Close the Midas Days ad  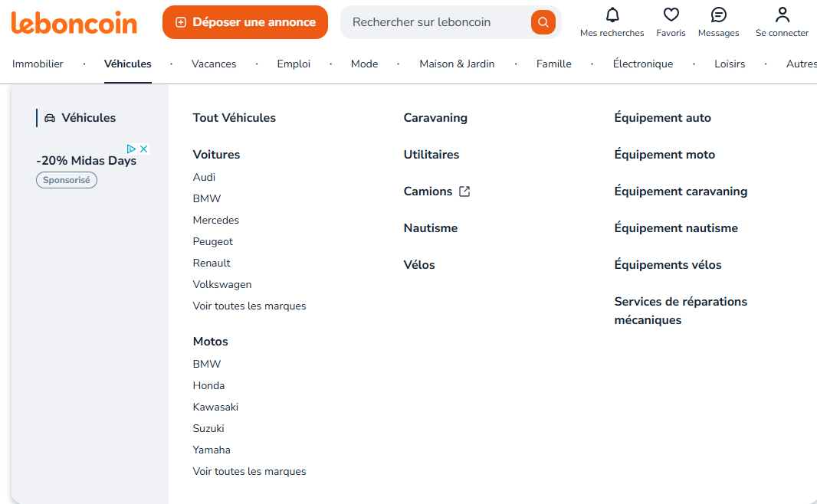[143, 149]
